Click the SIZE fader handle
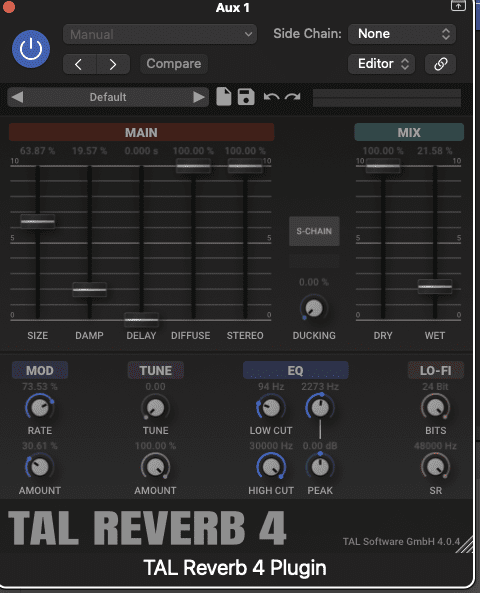 38,222
